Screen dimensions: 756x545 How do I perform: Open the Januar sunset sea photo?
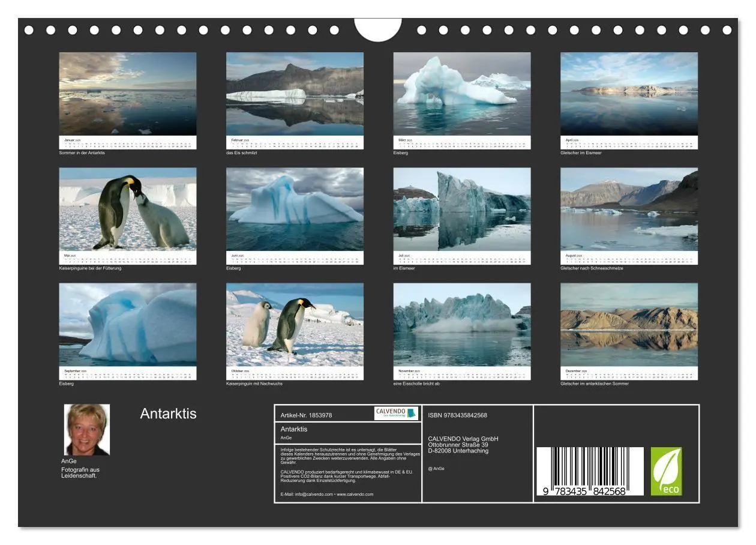128,94
